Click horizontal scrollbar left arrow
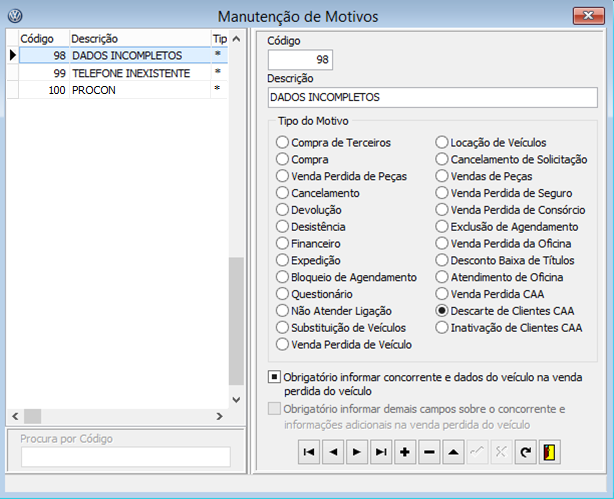This screenshot has width=614, height=499. pos(15,416)
